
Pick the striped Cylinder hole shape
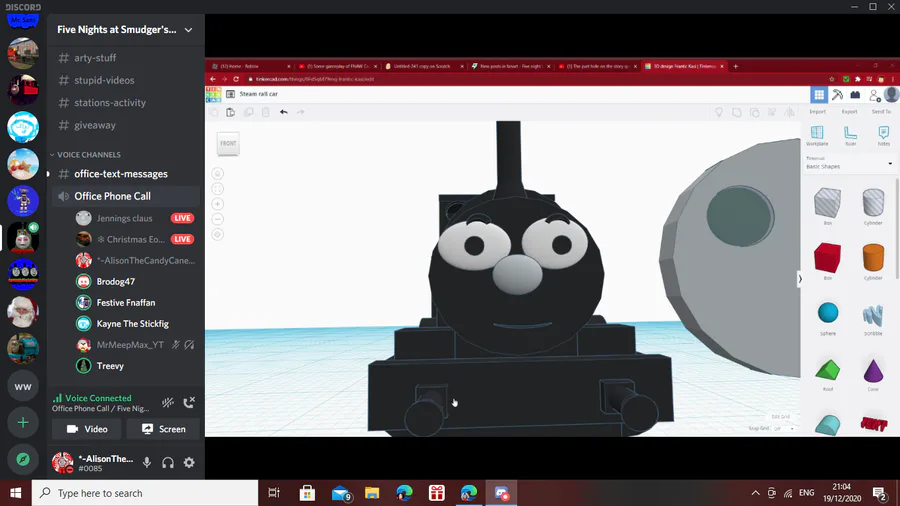pyautogui.click(x=873, y=203)
